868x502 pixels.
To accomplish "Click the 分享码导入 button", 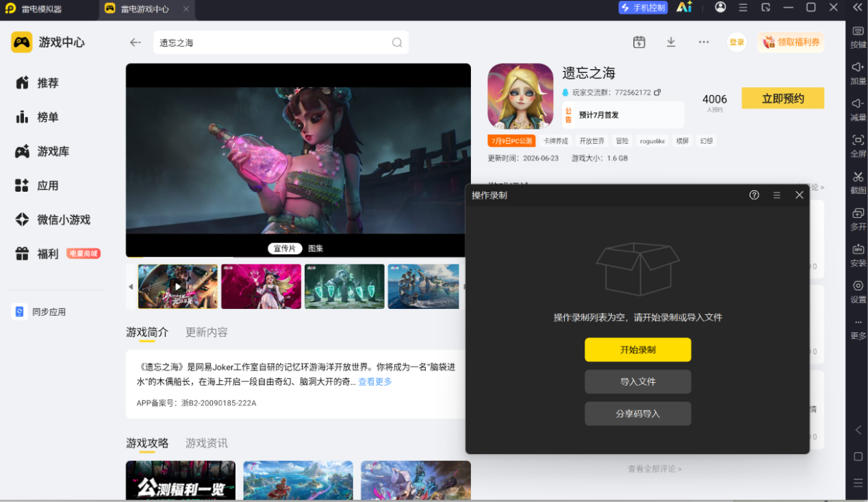I will tap(638, 414).
